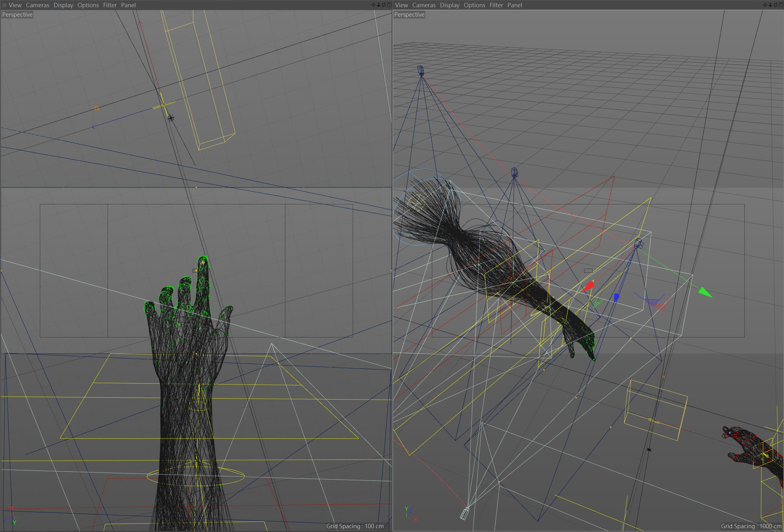The width and height of the screenshot is (784, 532).
Task: Select the topmost camera object in right viewport
Action: tap(420, 70)
